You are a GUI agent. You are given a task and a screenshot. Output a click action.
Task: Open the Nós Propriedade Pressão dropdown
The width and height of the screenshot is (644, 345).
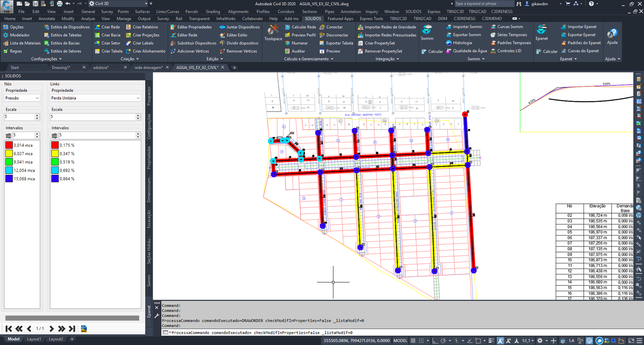(x=22, y=98)
